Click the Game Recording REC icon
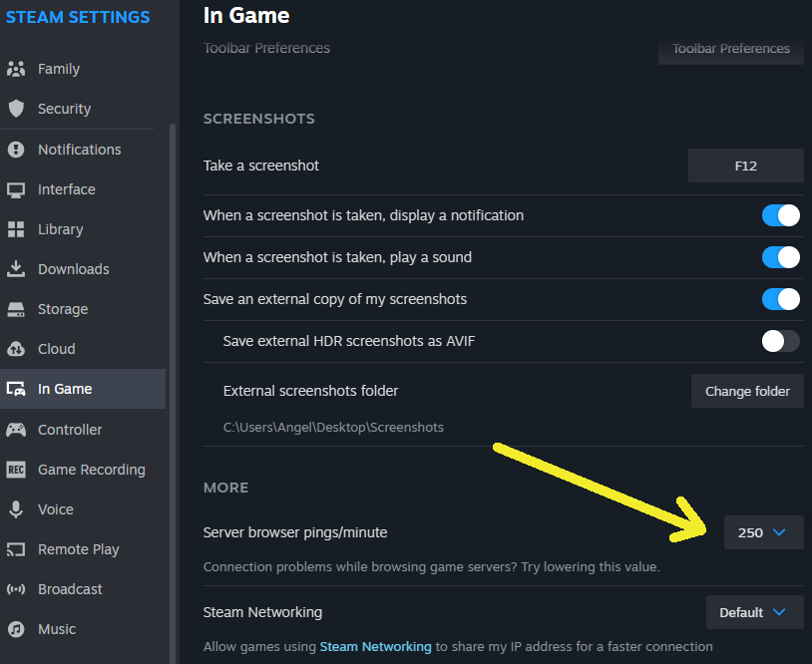The height and width of the screenshot is (664, 812). (16, 470)
